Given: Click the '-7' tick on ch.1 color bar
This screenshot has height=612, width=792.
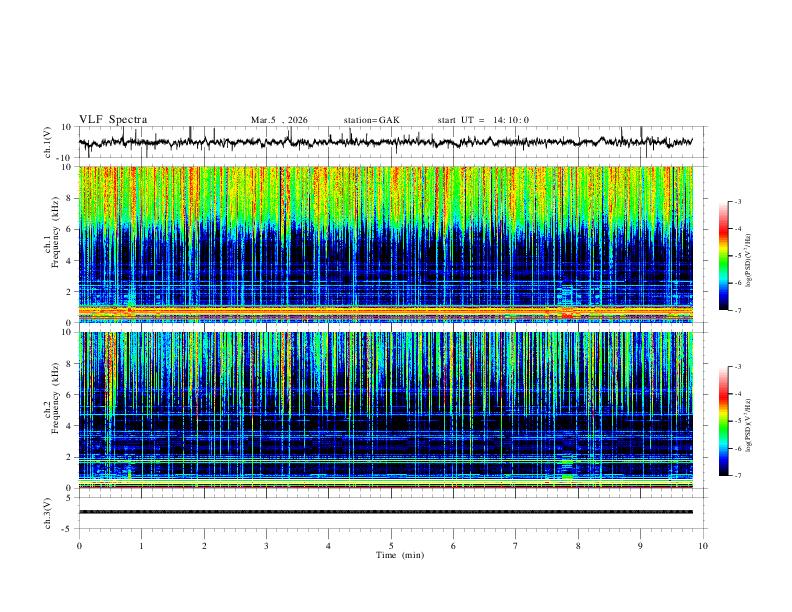Looking at the screenshot, I should point(737,310).
